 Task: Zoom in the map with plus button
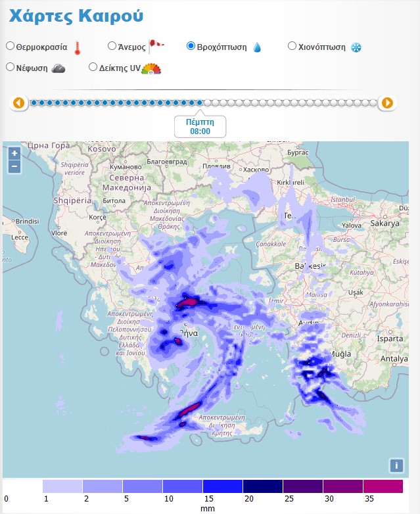coord(14,153)
